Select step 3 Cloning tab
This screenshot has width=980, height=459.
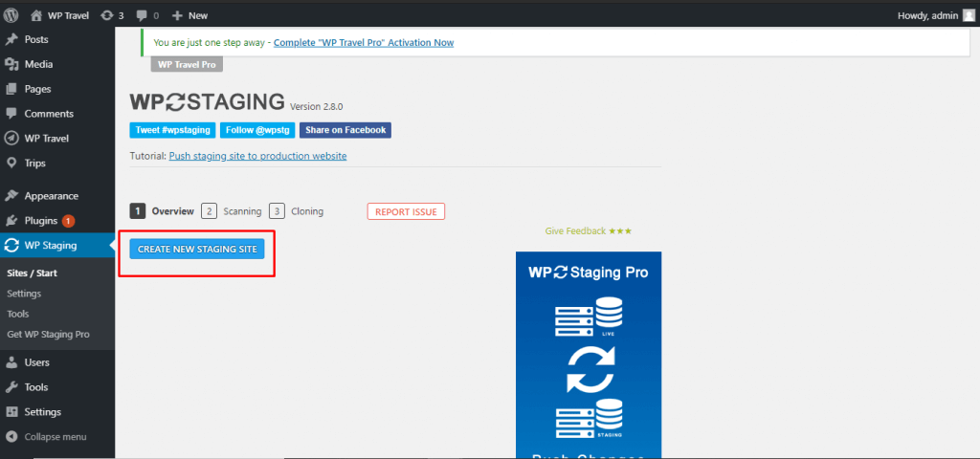[x=297, y=211]
